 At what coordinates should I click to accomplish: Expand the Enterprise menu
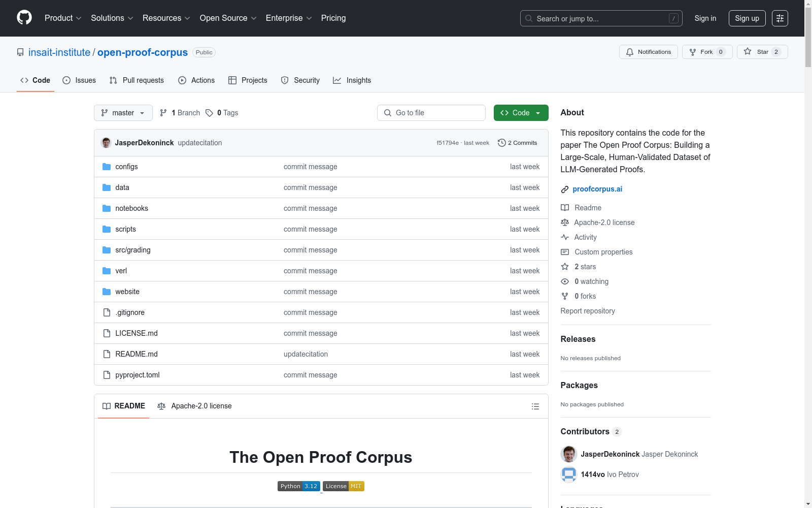(289, 18)
